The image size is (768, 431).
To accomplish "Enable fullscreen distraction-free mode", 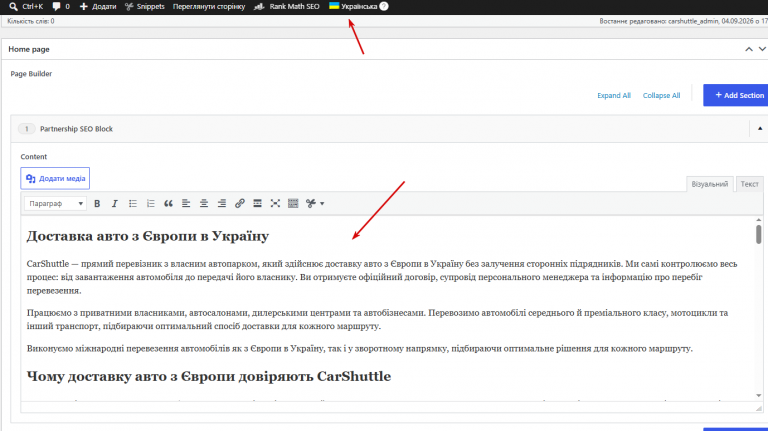I will 275,203.
